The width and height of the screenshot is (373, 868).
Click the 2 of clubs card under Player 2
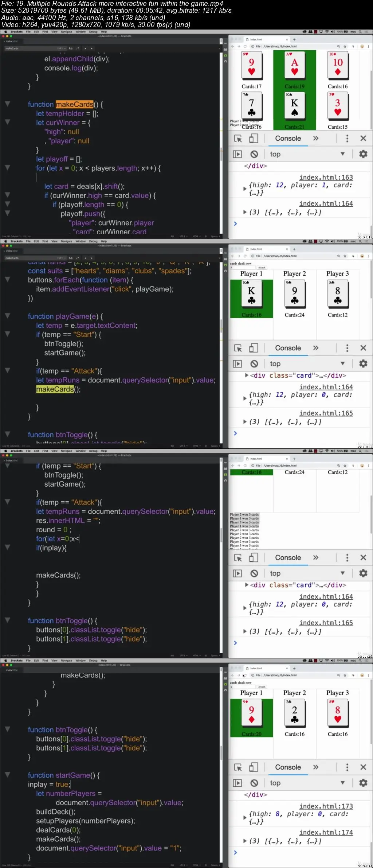(x=295, y=713)
